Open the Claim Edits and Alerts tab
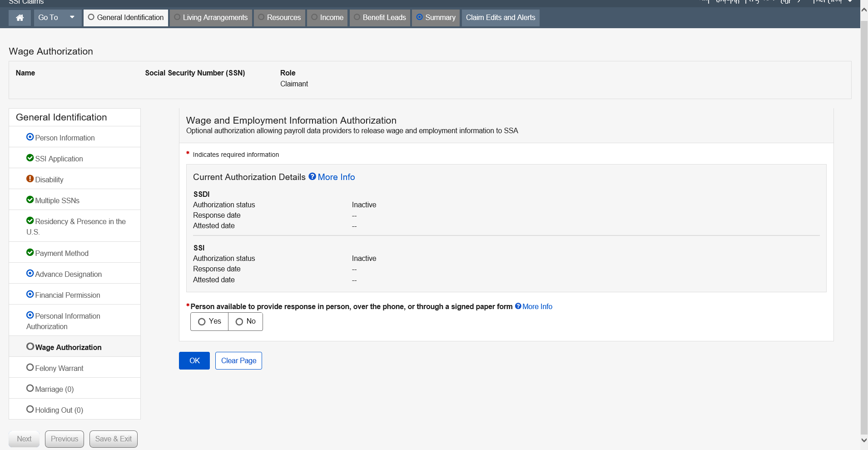868x450 pixels. pyautogui.click(x=501, y=18)
